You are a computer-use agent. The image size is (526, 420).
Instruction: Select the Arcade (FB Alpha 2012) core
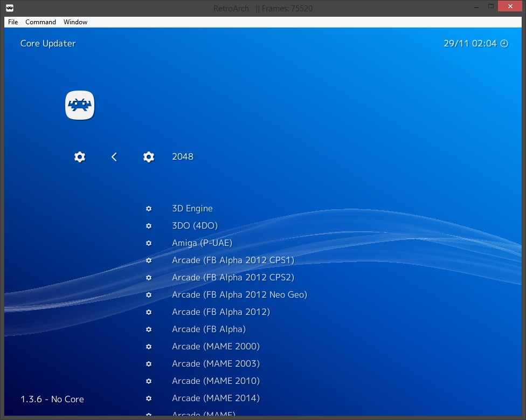[221, 312]
